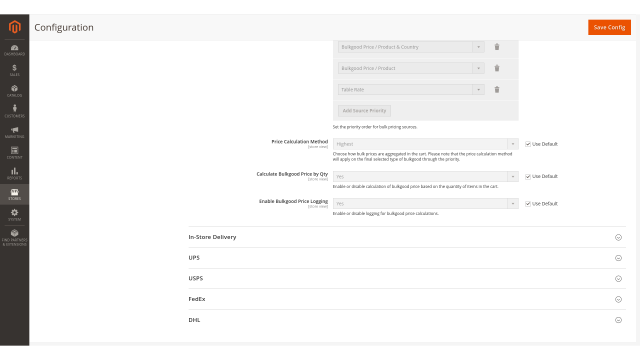
Task: Open the Enable Bulkgood Price Logging dropdown
Action: pyautogui.click(x=426, y=204)
